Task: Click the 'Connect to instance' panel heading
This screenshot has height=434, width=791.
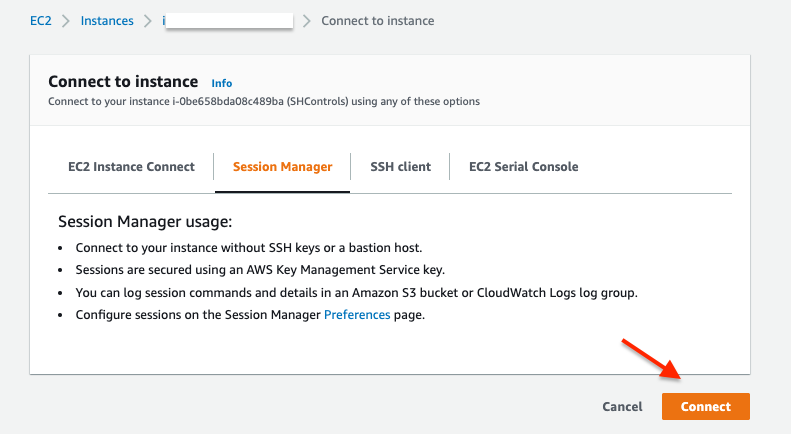Action: click(x=123, y=82)
